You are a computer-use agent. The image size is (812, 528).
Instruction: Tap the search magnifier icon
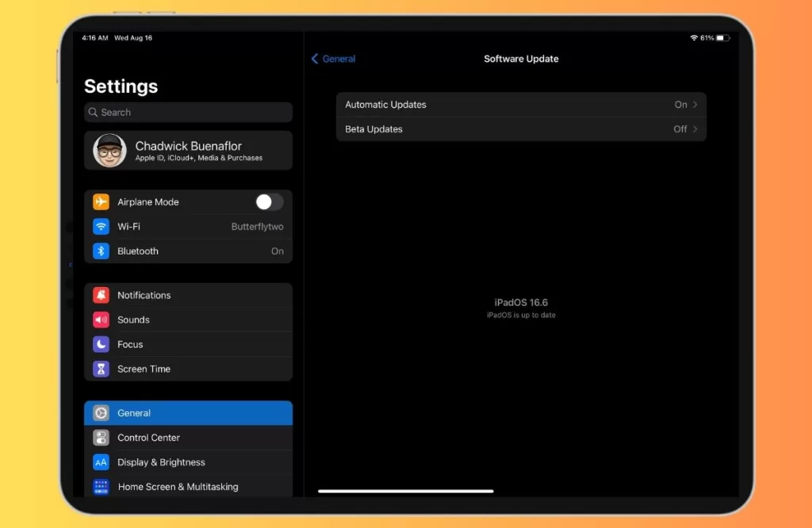point(94,113)
